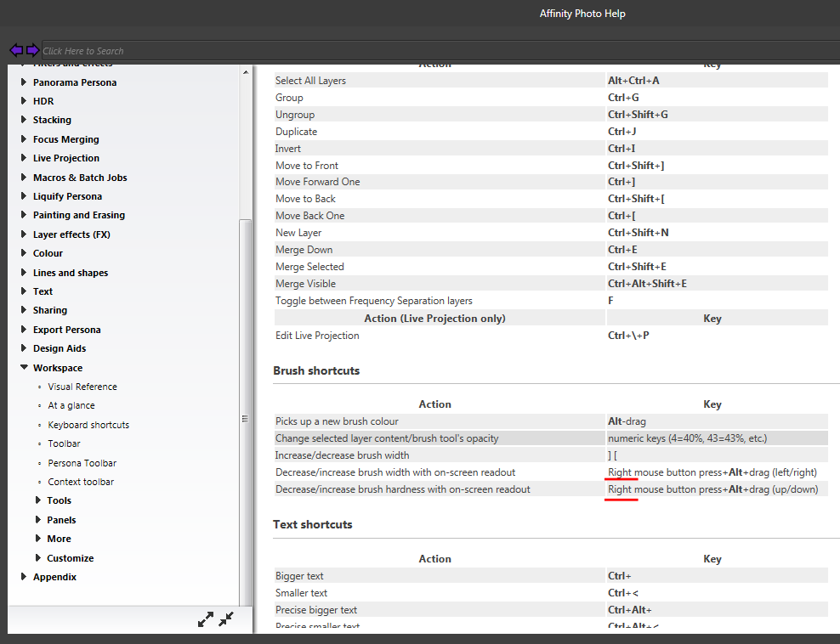This screenshot has height=644, width=840.
Task: Click the Click Here to Search field
Action: click(440, 51)
